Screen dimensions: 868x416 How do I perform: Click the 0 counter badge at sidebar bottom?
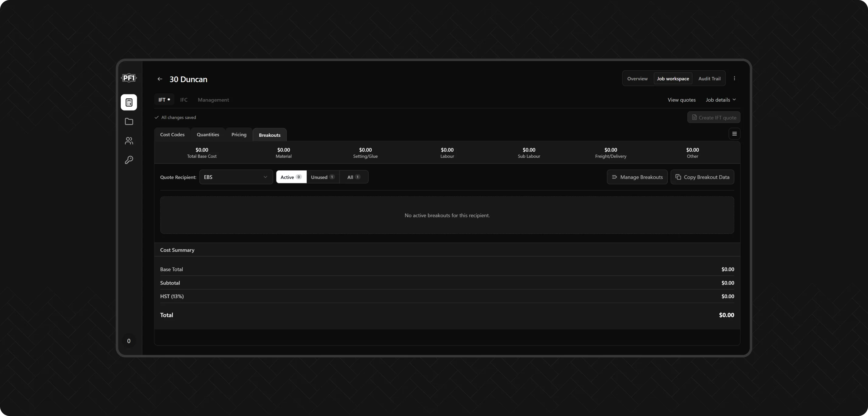[x=129, y=341]
